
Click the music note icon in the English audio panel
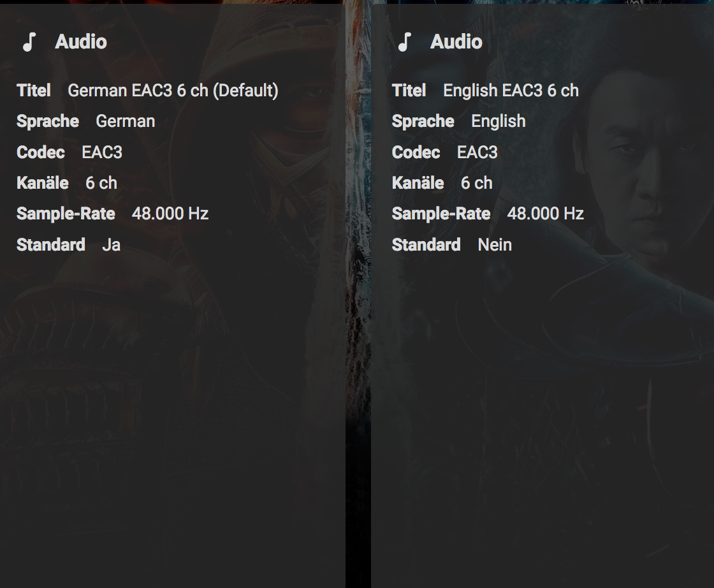404,42
